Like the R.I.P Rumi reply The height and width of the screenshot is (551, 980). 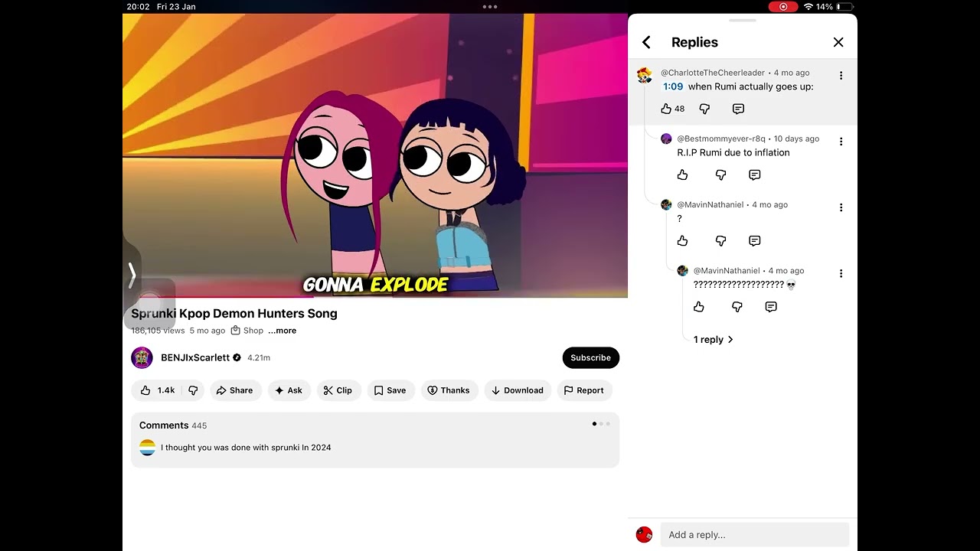point(682,175)
